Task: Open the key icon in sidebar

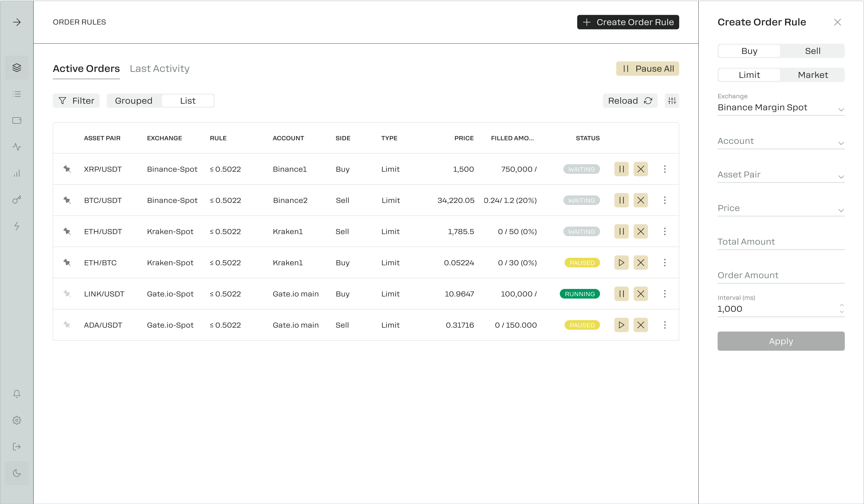Action: coord(17,199)
